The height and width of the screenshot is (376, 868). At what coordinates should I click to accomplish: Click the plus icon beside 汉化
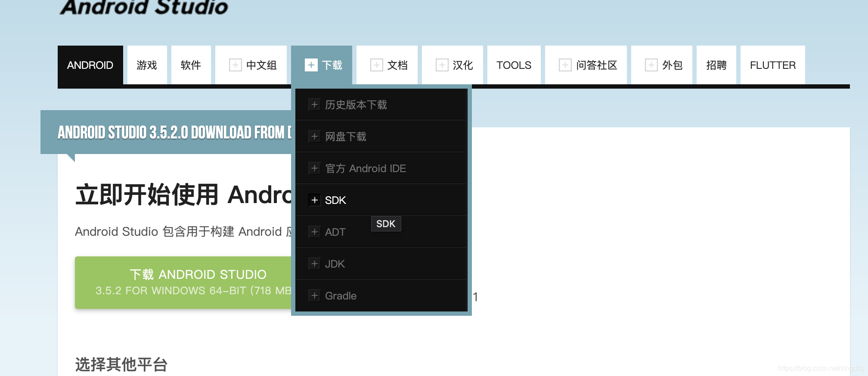coord(442,65)
